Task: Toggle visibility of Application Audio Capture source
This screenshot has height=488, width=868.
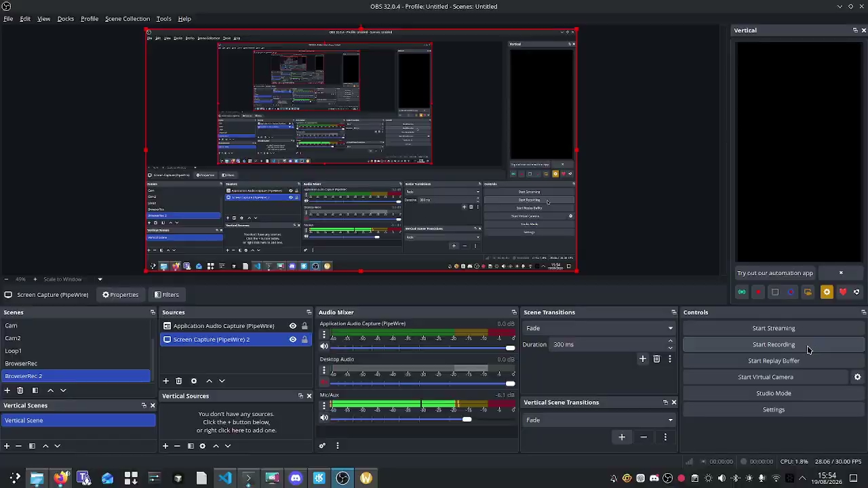Action: 293,326
